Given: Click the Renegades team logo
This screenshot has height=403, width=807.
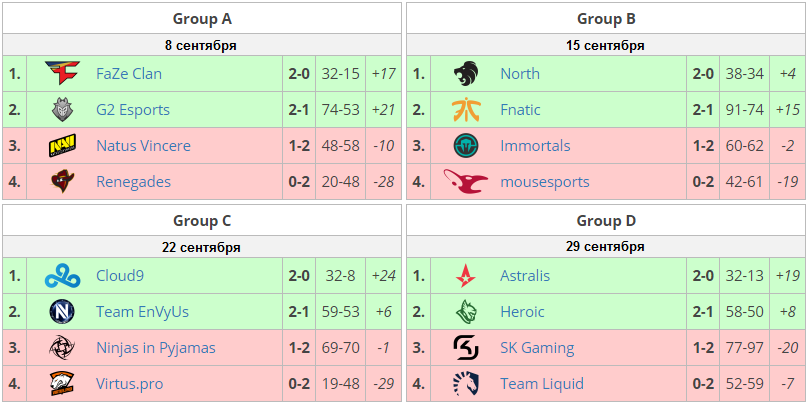Looking at the screenshot, I should pos(64,182).
